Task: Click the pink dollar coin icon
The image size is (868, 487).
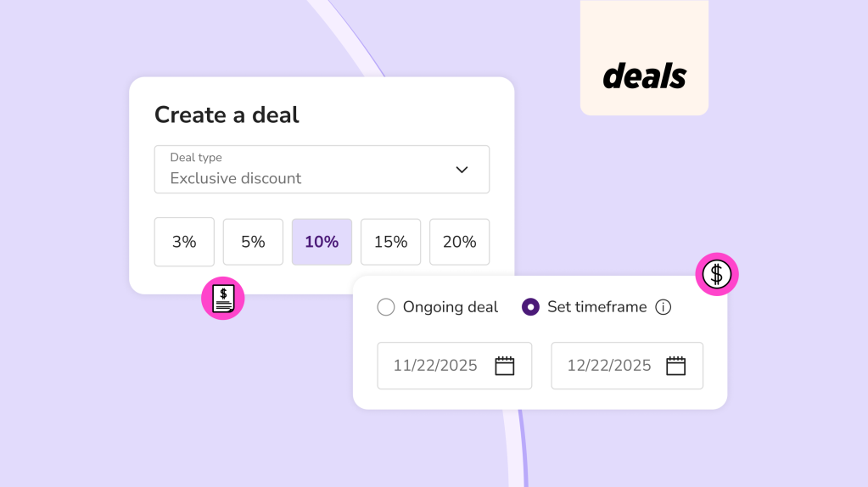Action: pos(717,274)
